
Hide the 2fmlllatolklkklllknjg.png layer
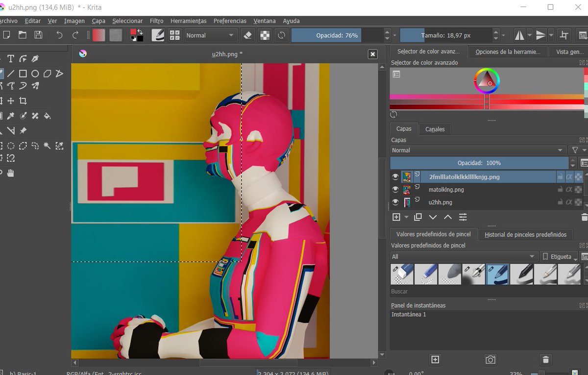[x=395, y=176]
